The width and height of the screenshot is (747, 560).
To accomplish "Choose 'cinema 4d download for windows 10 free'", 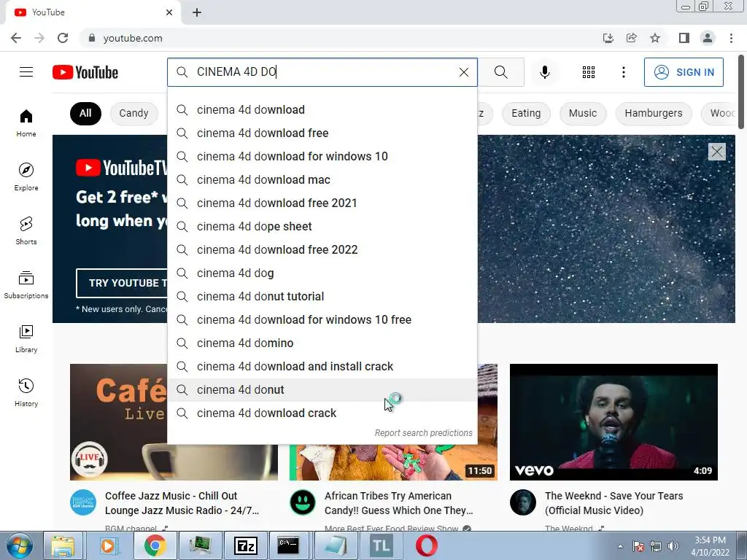I will pyautogui.click(x=322, y=319).
